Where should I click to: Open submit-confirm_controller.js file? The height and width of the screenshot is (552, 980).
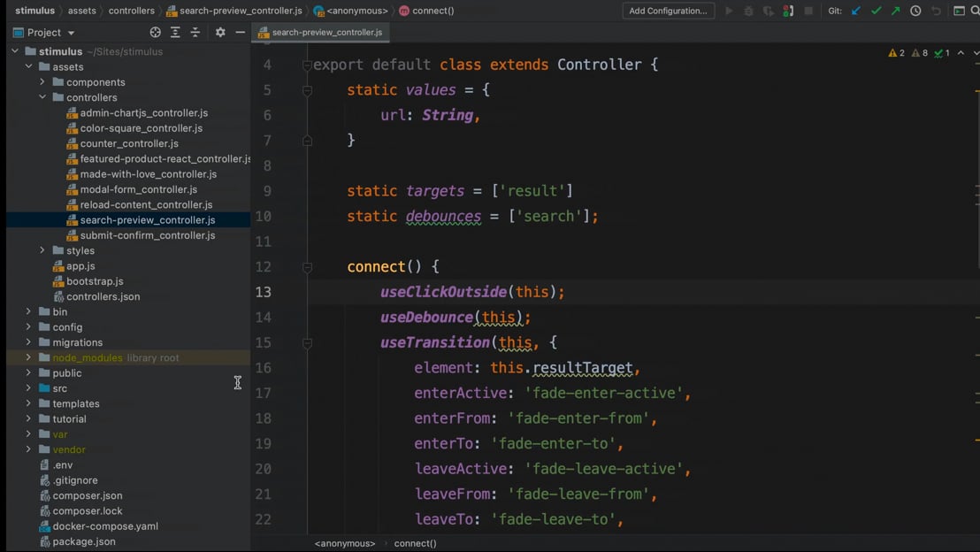pos(148,235)
